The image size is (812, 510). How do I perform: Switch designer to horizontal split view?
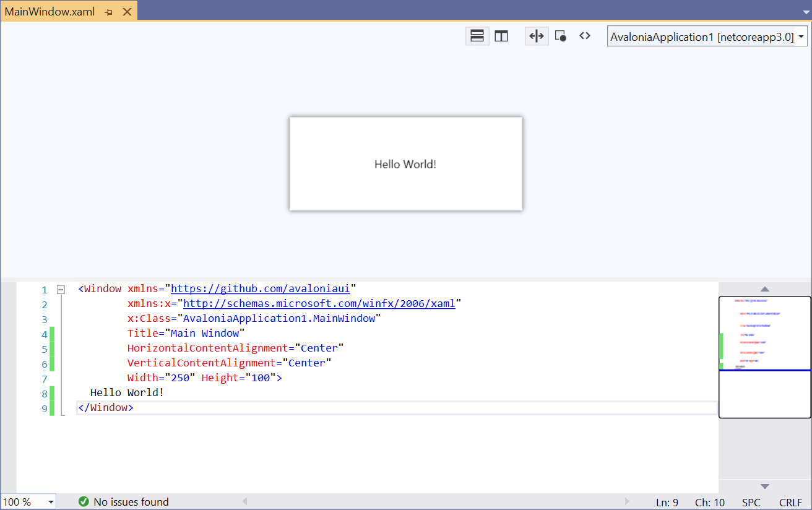tap(477, 36)
